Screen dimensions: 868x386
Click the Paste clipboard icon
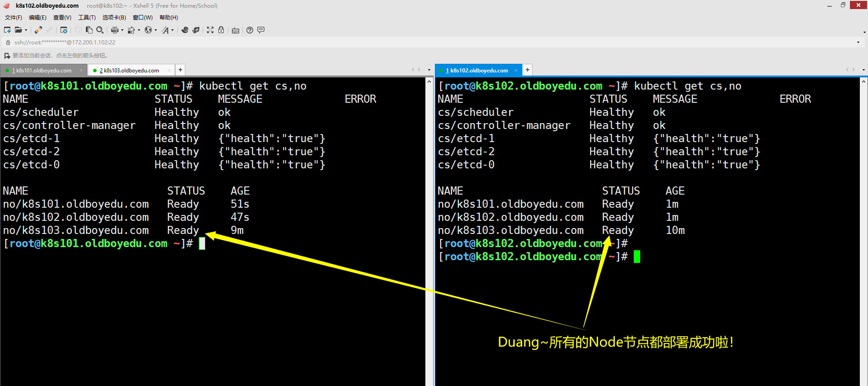tap(89, 30)
